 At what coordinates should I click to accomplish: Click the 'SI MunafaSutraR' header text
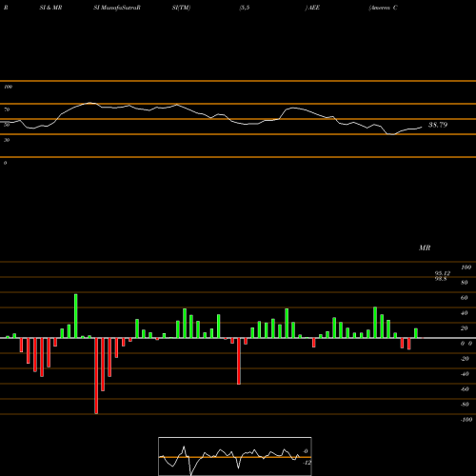(117, 8)
